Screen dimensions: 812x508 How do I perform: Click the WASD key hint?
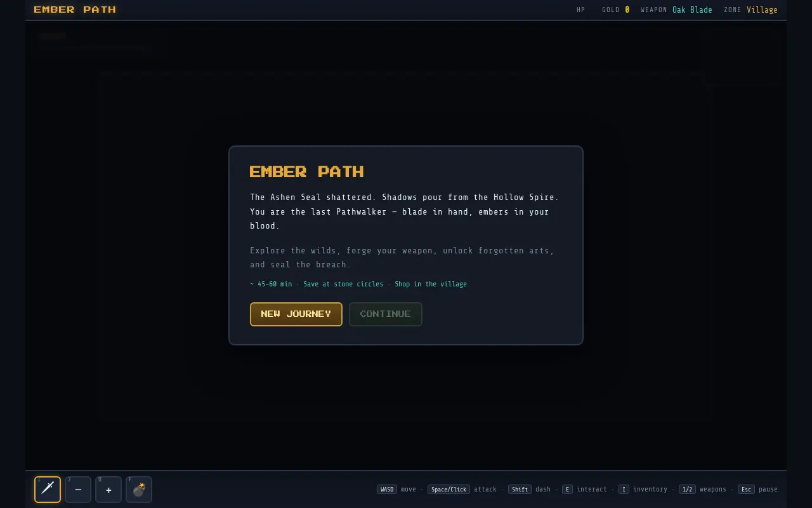[387, 490]
